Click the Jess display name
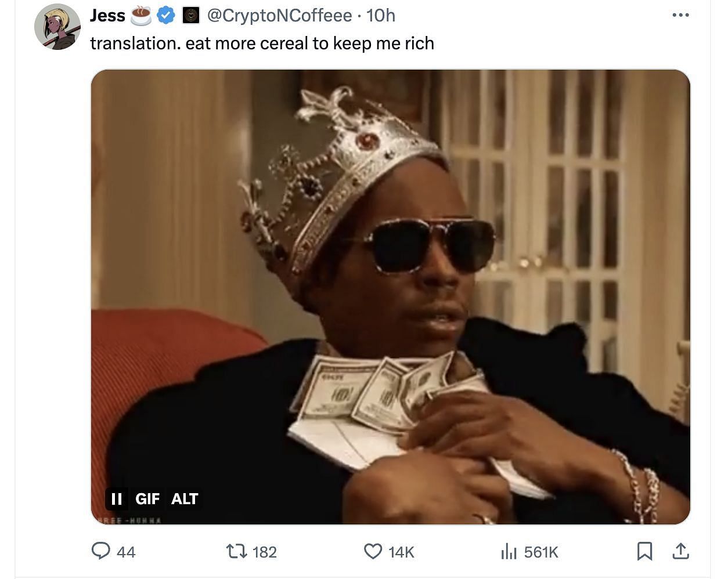The width and height of the screenshot is (728, 579). [107, 16]
